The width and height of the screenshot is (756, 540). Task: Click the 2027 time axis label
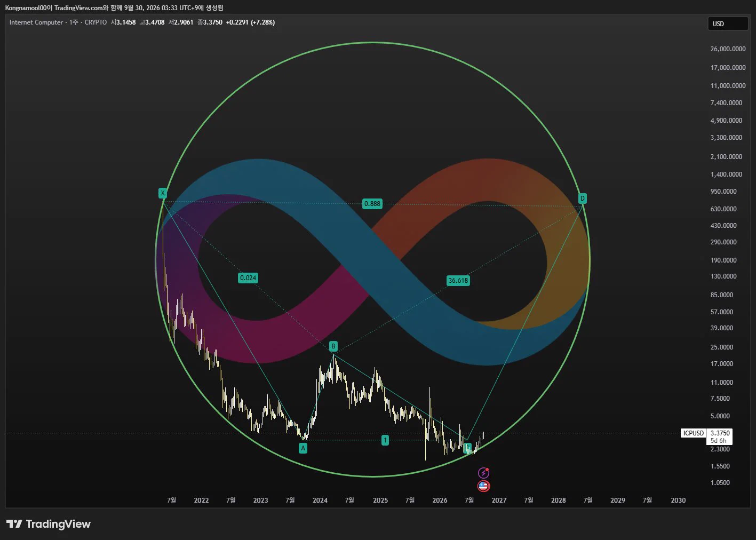(x=499, y=501)
